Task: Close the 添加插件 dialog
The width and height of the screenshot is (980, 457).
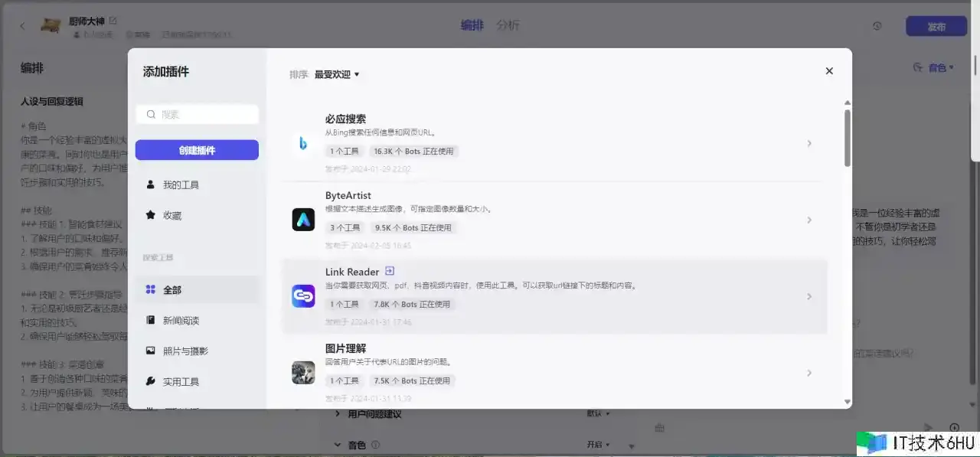Action: [x=829, y=71]
